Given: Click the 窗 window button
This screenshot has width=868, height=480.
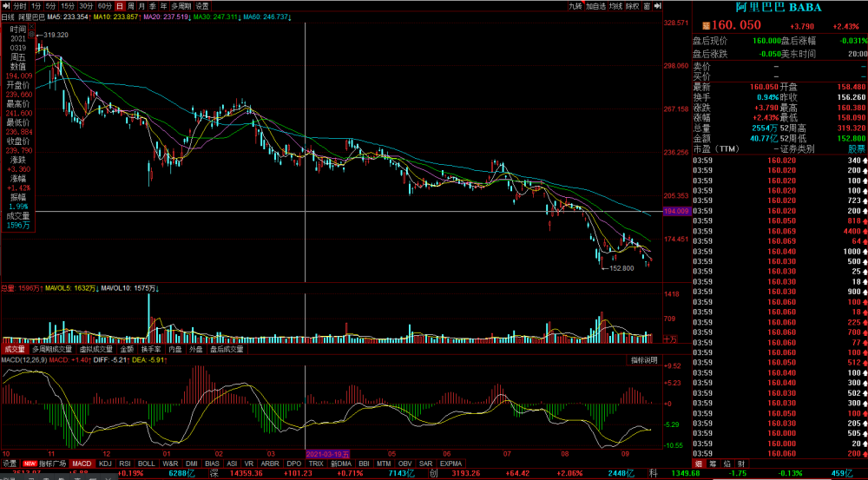Looking at the screenshot, I should [x=647, y=6].
